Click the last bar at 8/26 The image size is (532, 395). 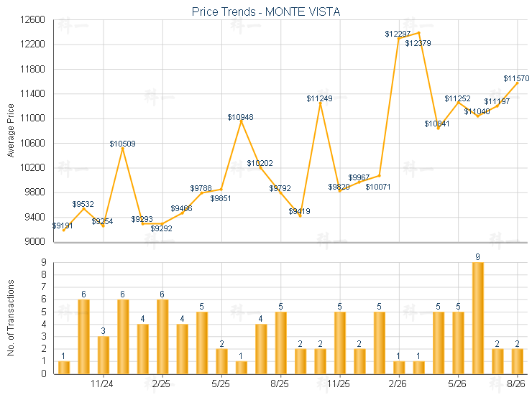517,361
